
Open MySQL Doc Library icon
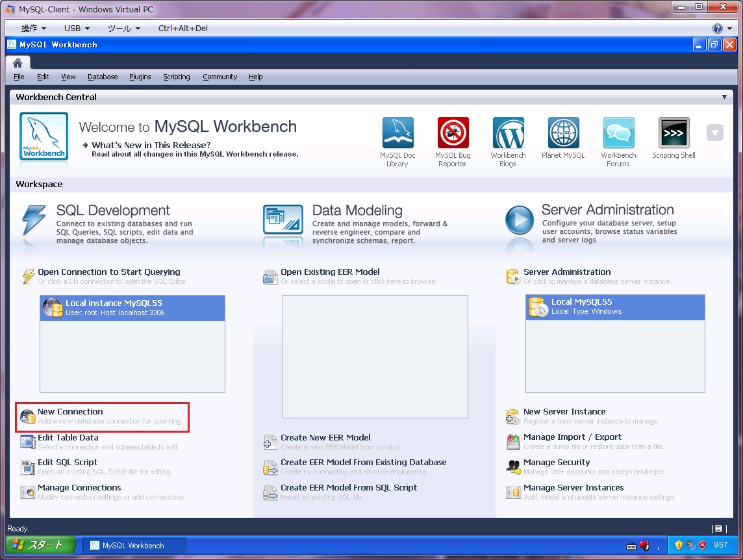coord(397,133)
